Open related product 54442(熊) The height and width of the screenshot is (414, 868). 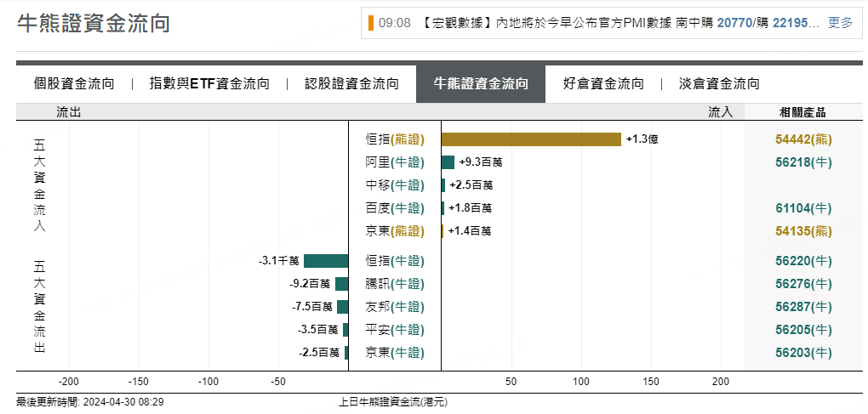[804, 140]
